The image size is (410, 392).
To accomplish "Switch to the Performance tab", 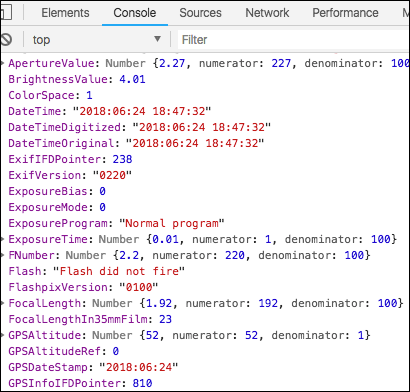I will 345,13.
